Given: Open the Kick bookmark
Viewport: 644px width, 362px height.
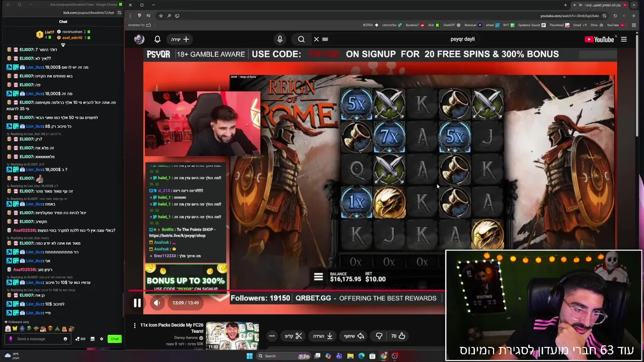Looking at the screenshot, I should 434,25.
